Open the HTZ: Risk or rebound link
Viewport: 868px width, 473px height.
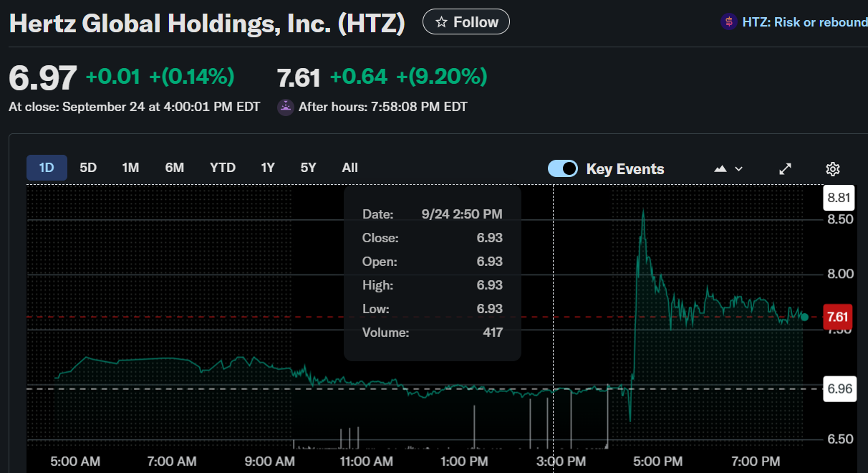(x=805, y=22)
